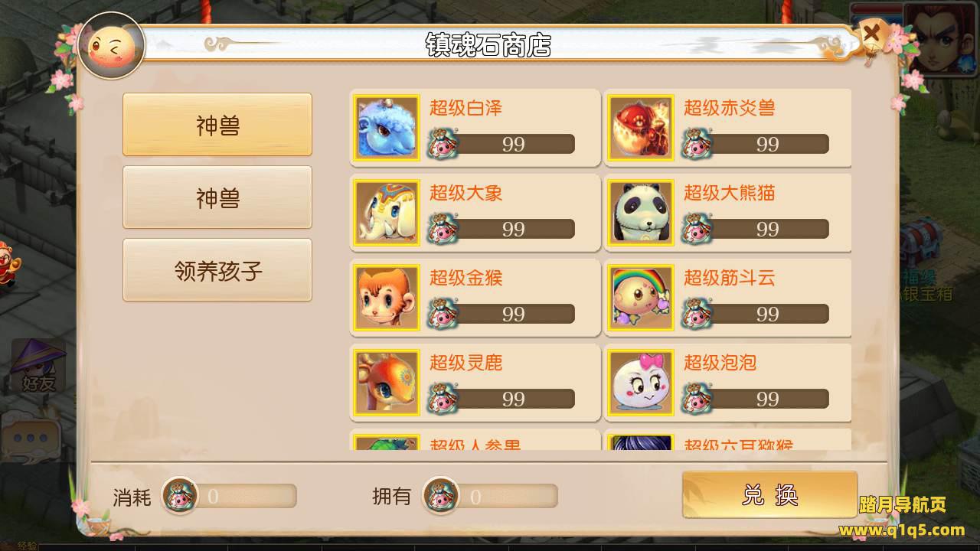Select the 超级白泽 blue sheep icon
The image size is (980, 551).
[387, 128]
